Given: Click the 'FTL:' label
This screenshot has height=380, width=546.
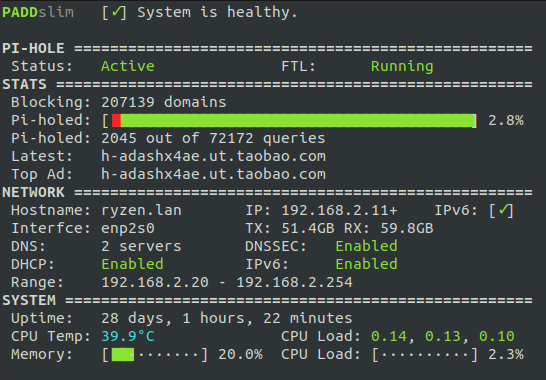Looking at the screenshot, I should point(298,66).
